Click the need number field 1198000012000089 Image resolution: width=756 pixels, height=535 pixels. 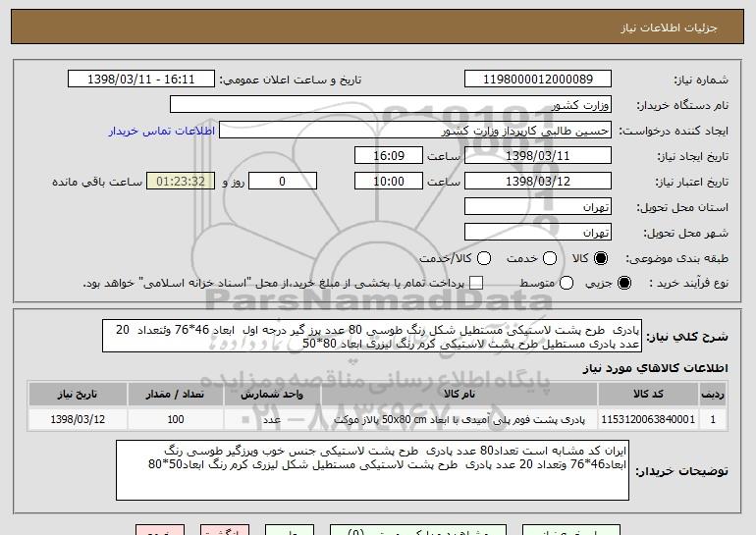538,80
